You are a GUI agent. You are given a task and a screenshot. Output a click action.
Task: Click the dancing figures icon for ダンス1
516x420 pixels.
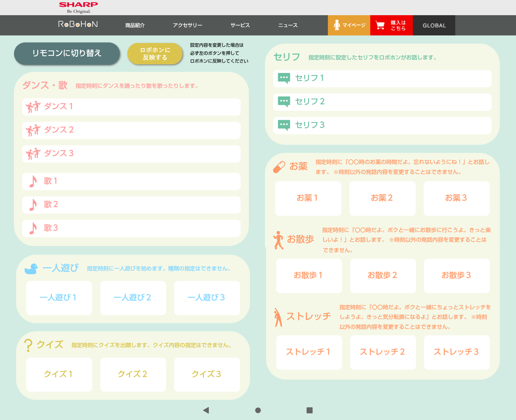(x=33, y=107)
